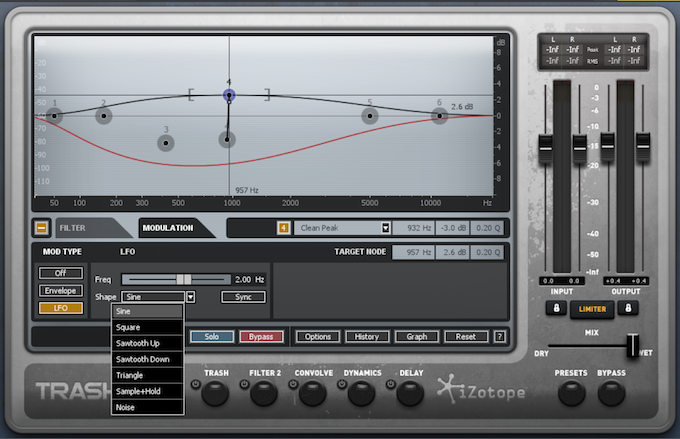Toggle the LFO Sync button
This screenshot has width=680, height=439.
click(243, 297)
